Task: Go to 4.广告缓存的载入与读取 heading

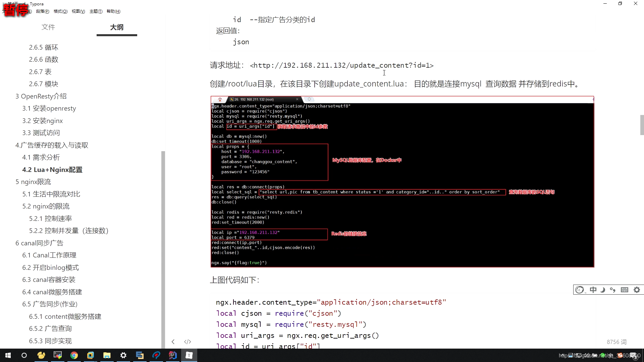Action: (x=52, y=145)
